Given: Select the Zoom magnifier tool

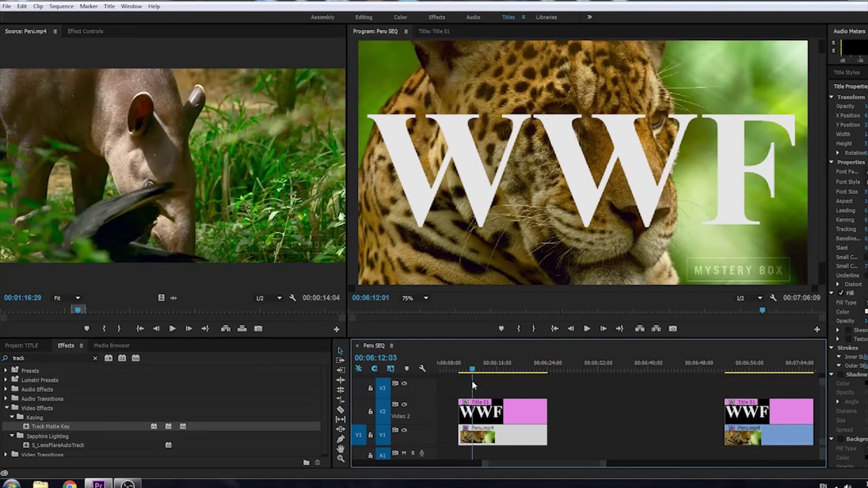Looking at the screenshot, I should pyautogui.click(x=340, y=459).
